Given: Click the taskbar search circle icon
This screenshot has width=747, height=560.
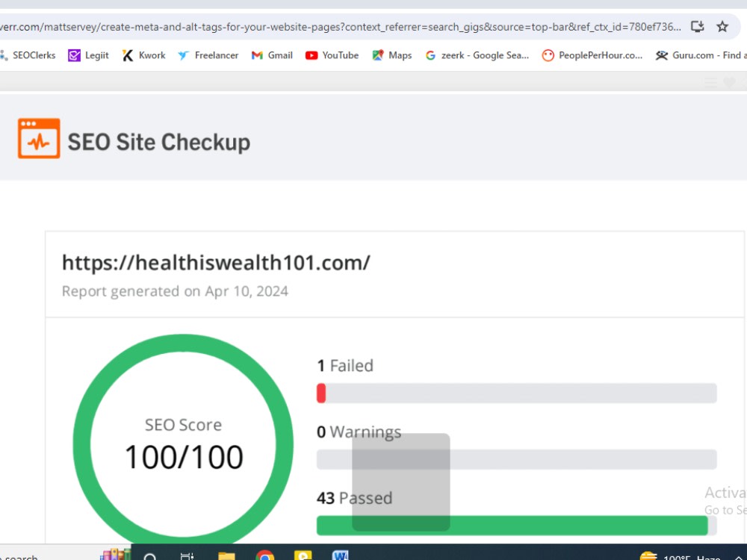Looking at the screenshot, I should [x=150, y=557].
